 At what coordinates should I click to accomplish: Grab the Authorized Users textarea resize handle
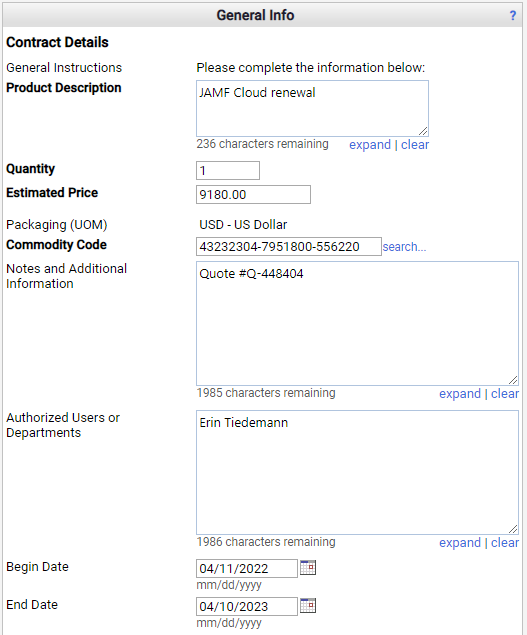click(513, 529)
